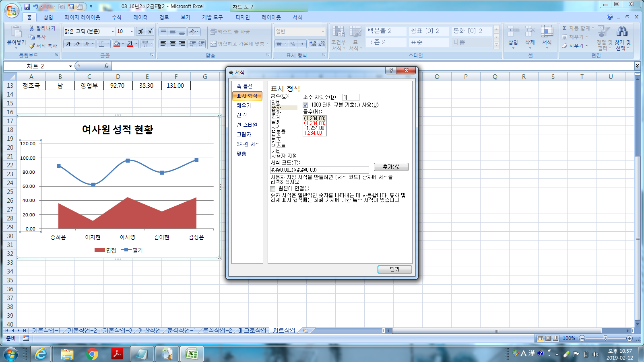This screenshot has width=644, height=362.
Task: Click the increase decimal places icon
Action: (313, 44)
